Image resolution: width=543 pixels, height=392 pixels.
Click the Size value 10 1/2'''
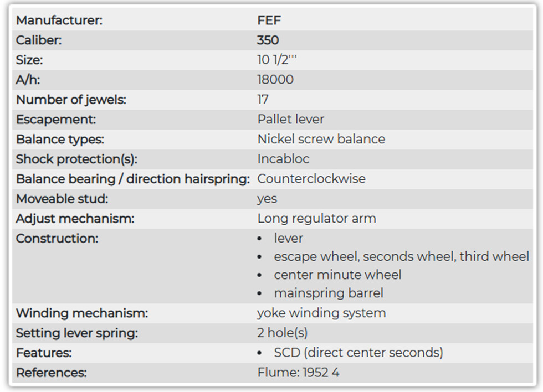276,60
